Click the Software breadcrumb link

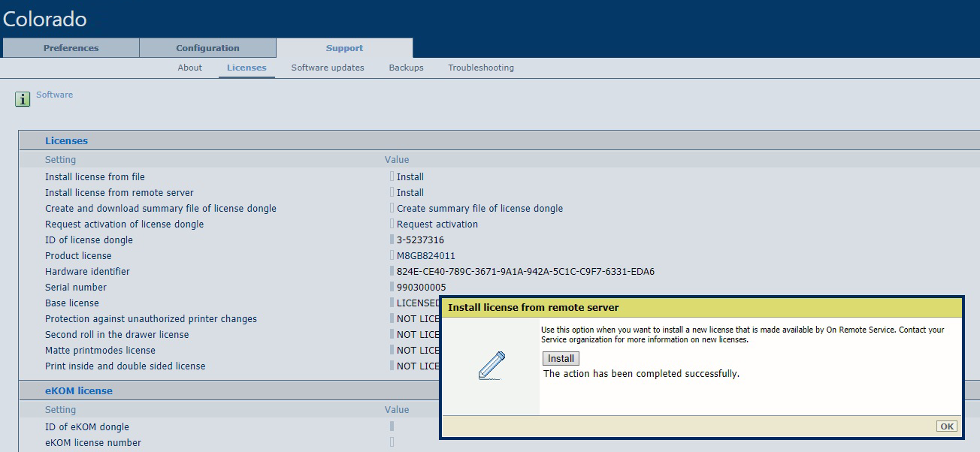[x=55, y=95]
